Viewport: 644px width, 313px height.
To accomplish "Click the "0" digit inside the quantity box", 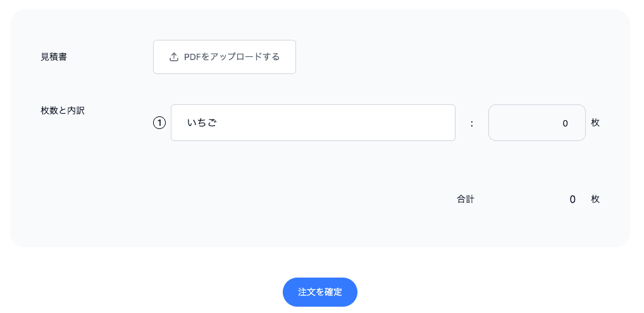I will point(566,123).
